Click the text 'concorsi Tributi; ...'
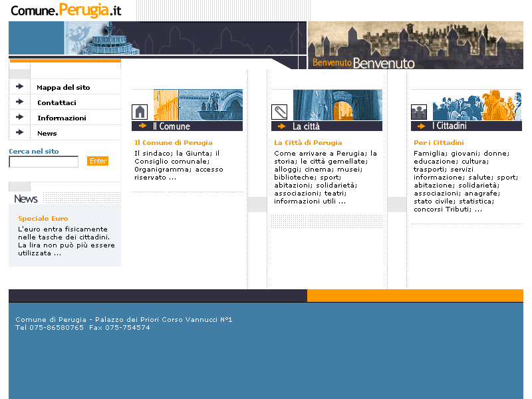 coord(448,209)
